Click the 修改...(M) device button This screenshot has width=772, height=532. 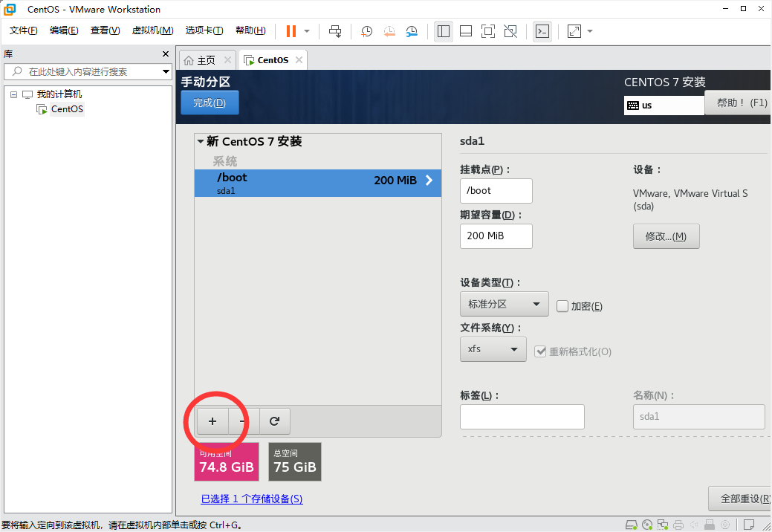pyautogui.click(x=666, y=236)
